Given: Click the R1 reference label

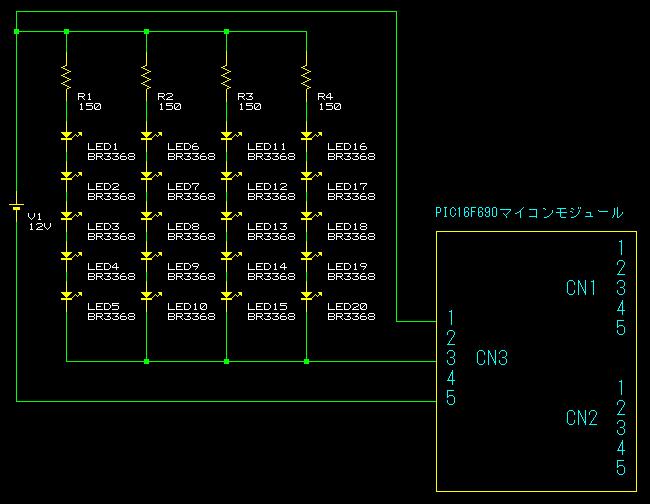Looking at the screenshot, I should coord(85,97).
